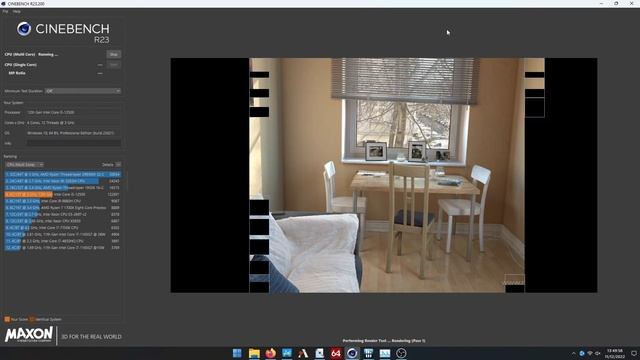Open the Help menu

[x=17, y=11]
